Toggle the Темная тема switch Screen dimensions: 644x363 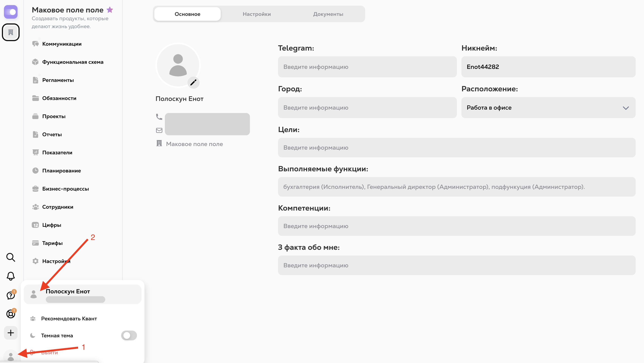point(129,335)
